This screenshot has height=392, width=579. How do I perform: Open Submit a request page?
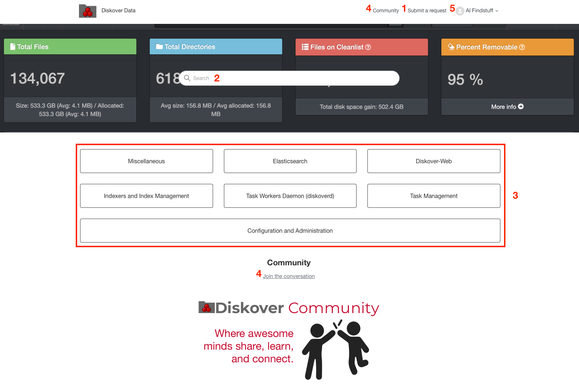pos(427,11)
